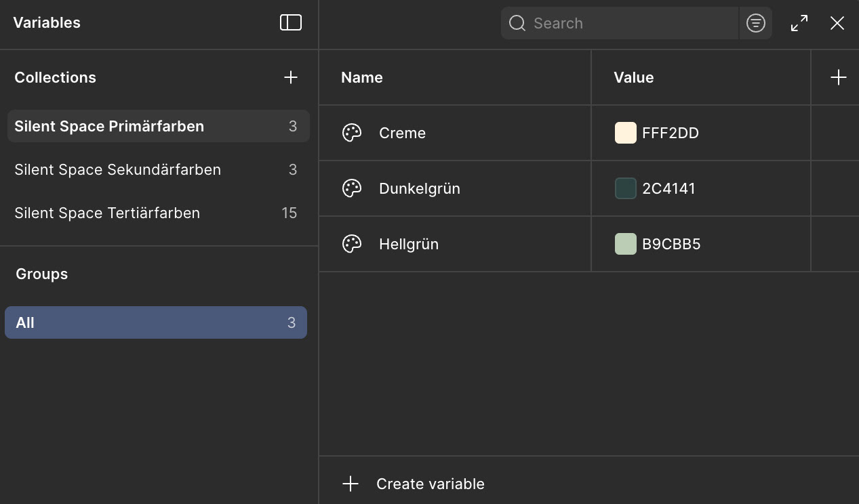Open the Dunkelgrün 2C4141 color swatch

point(625,188)
